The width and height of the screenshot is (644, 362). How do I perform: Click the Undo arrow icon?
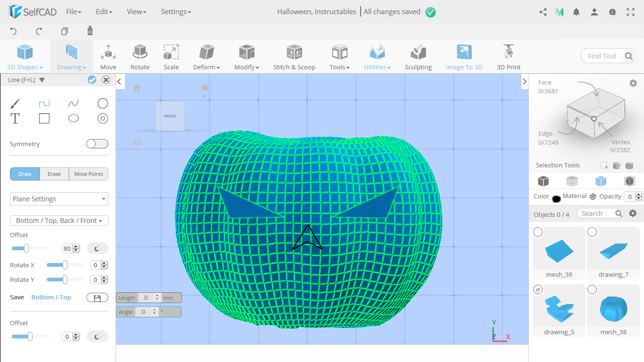pos(13,31)
